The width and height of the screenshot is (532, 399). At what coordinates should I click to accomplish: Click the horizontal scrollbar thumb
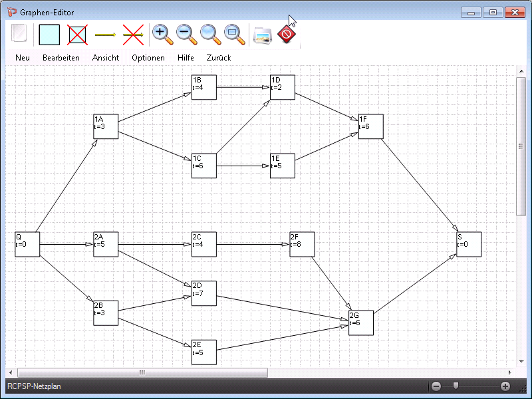point(142,373)
